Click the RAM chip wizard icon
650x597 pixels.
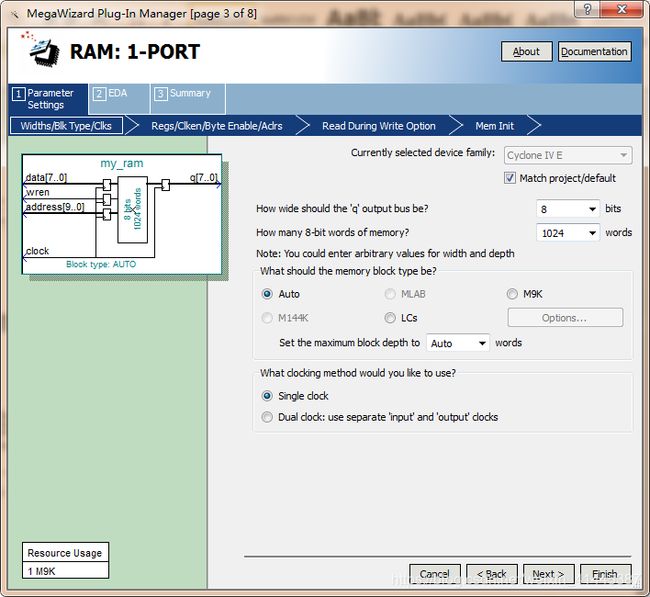41,49
